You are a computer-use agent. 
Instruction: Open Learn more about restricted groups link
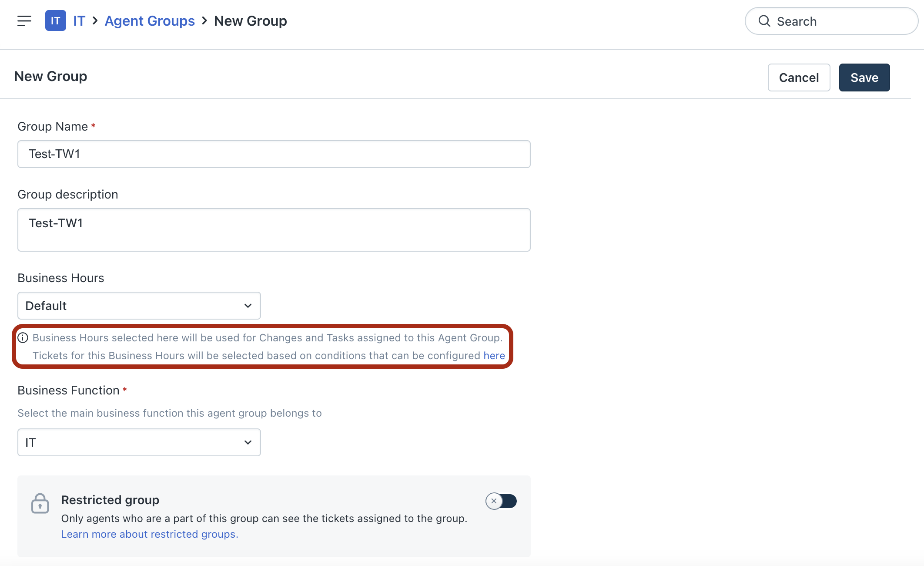[x=150, y=534]
